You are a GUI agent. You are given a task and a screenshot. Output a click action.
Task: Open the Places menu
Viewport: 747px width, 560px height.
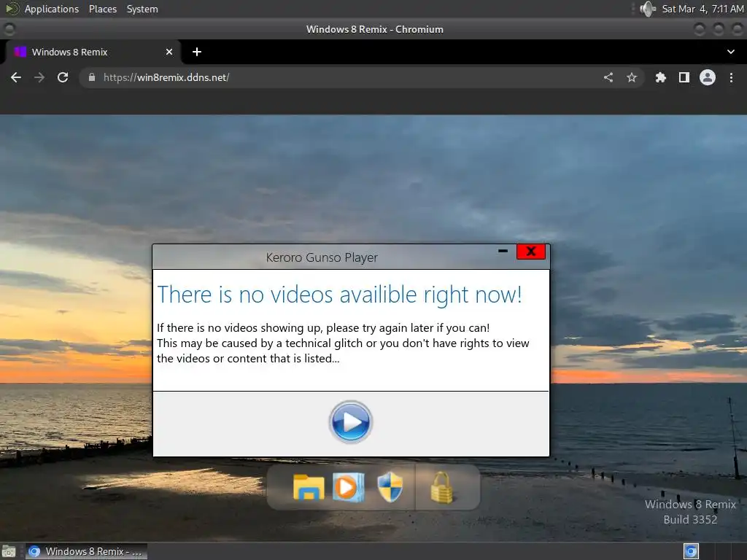102,9
